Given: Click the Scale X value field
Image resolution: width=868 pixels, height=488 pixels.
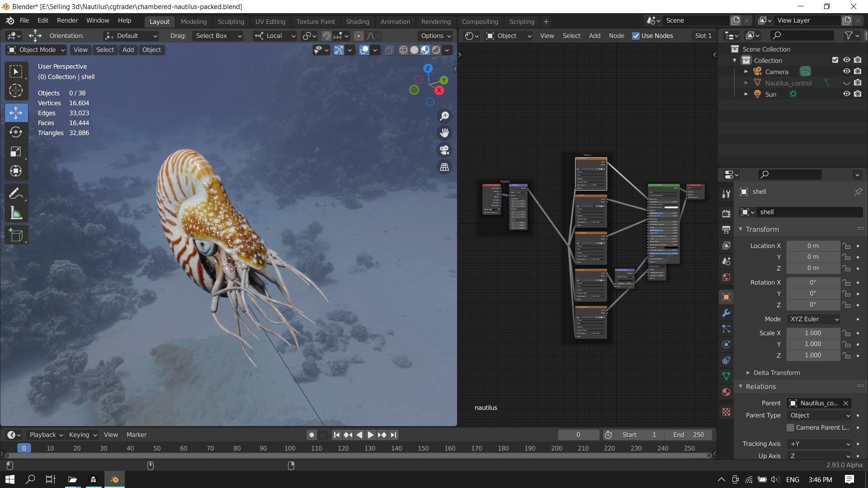Looking at the screenshot, I should click(x=813, y=333).
